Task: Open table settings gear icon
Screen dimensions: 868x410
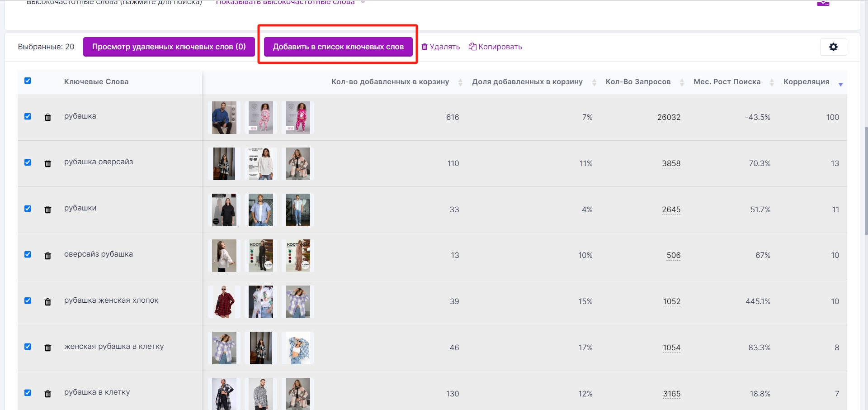Action: point(833,47)
